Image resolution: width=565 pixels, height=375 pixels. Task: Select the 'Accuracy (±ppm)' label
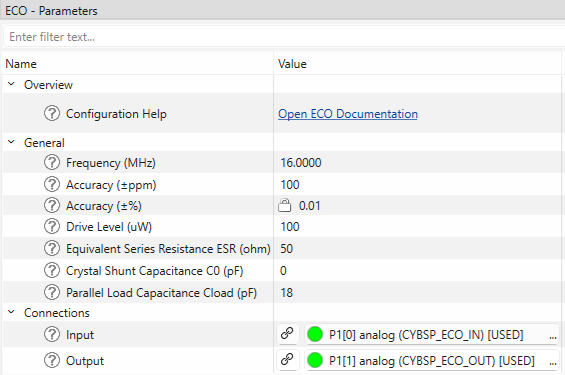pyautogui.click(x=111, y=185)
